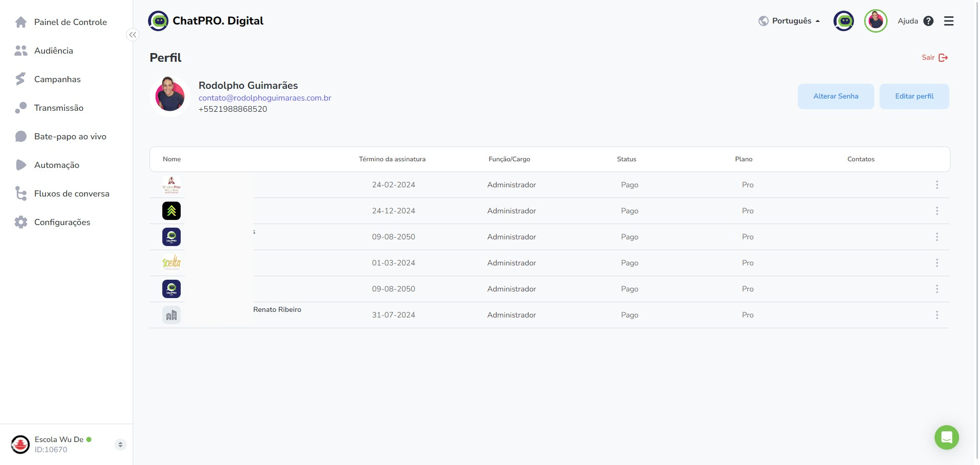
Task: Click the globe icon next to Português
Action: click(764, 21)
